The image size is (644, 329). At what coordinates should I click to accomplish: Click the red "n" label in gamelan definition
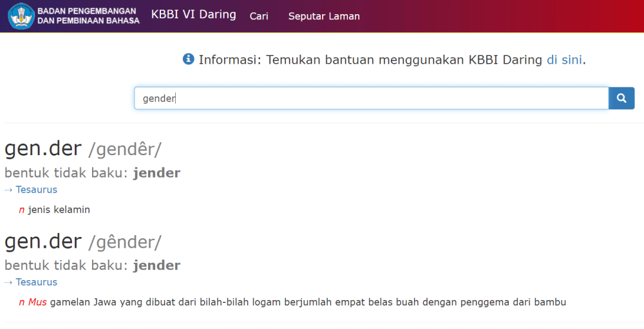coord(21,302)
